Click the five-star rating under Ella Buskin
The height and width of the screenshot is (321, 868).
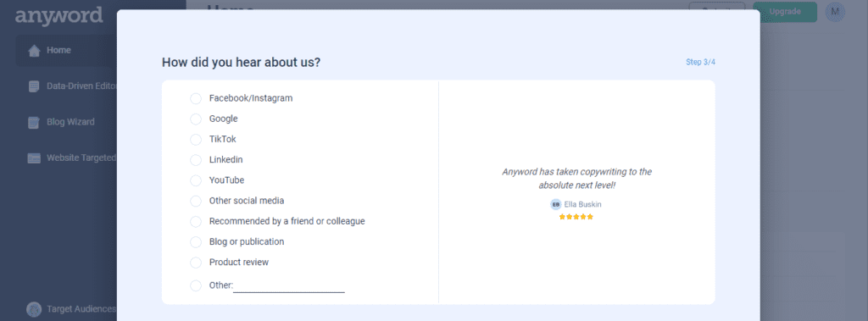point(576,217)
